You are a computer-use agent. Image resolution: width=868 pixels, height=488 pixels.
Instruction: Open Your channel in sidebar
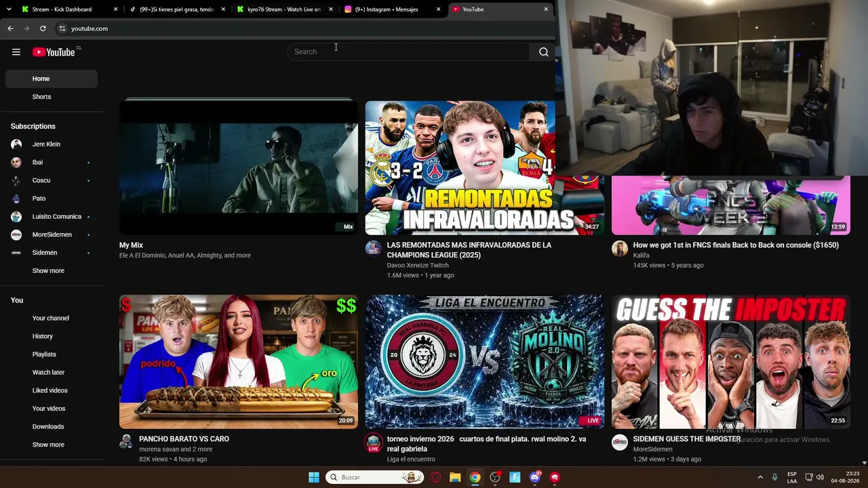point(52,319)
